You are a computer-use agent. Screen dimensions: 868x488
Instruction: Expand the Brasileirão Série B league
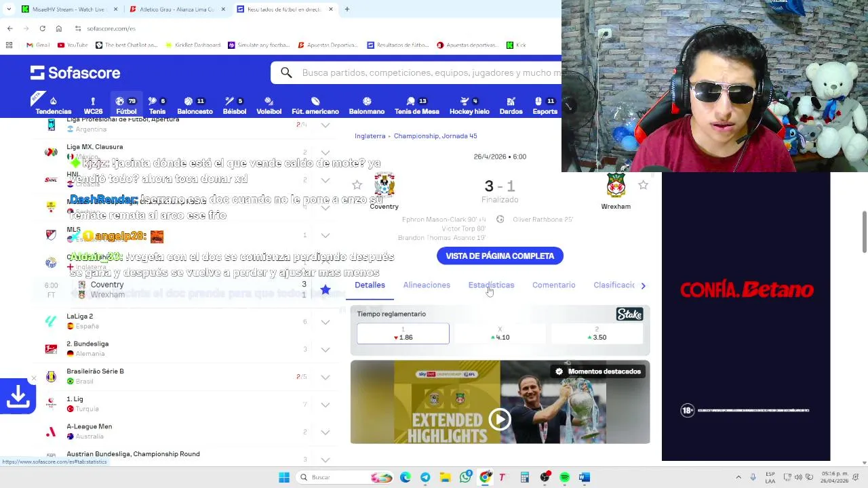point(325,377)
